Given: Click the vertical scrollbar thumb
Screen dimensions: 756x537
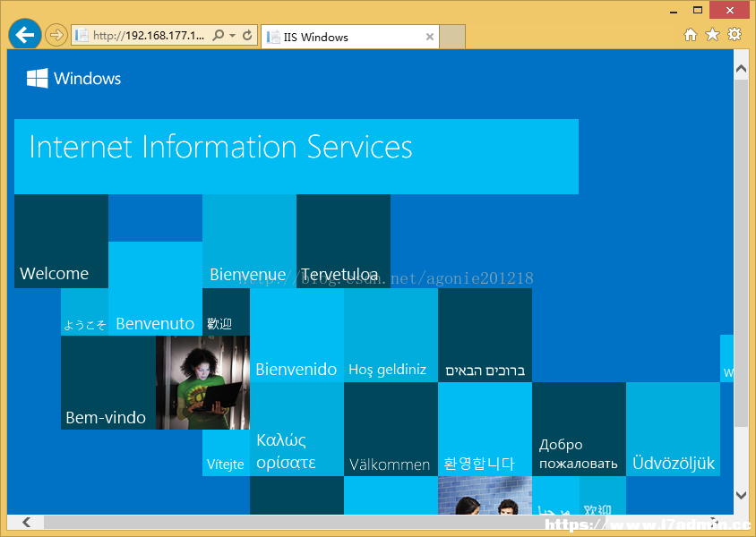Looking at the screenshot, I should point(741,253).
